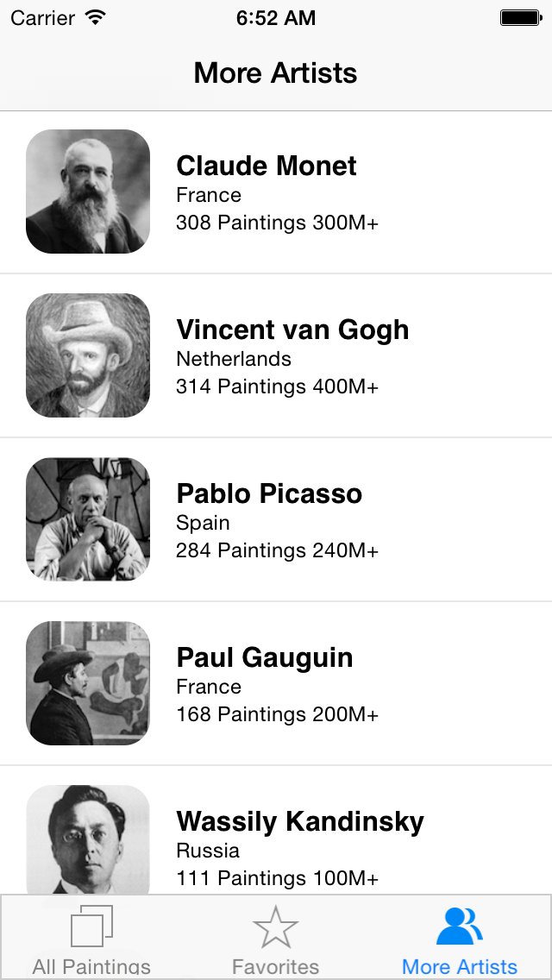Screen dimensions: 552x980
Task: Click the Wi-Fi signal icon
Action: [x=96, y=17]
